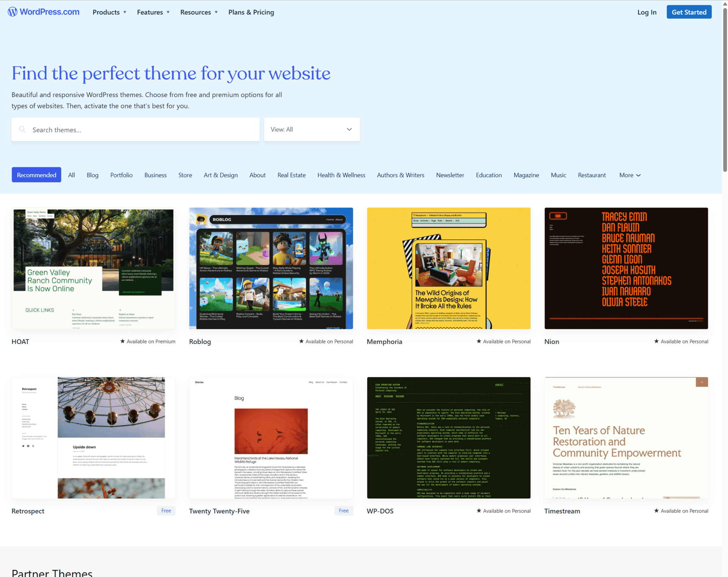Image resolution: width=728 pixels, height=577 pixels.
Task: Show Portfolio themes
Action: 121,175
